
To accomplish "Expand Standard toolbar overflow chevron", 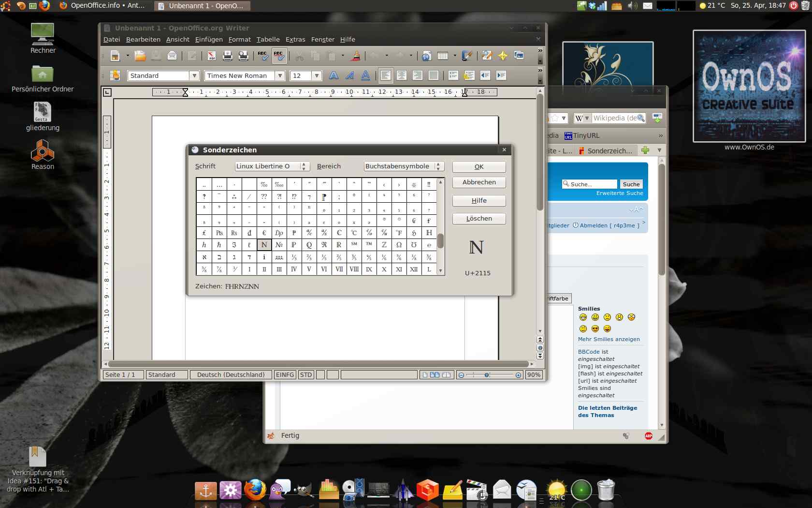I will pyautogui.click(x=540, y=50).
